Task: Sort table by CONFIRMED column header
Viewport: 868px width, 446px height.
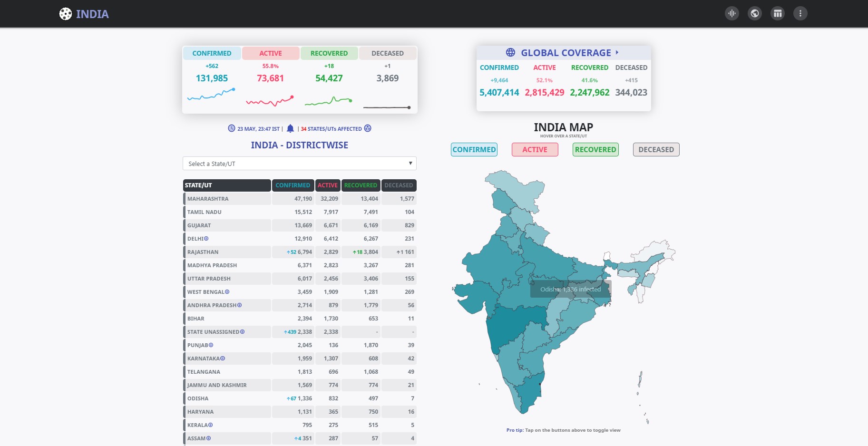Action: click(293, 185)
